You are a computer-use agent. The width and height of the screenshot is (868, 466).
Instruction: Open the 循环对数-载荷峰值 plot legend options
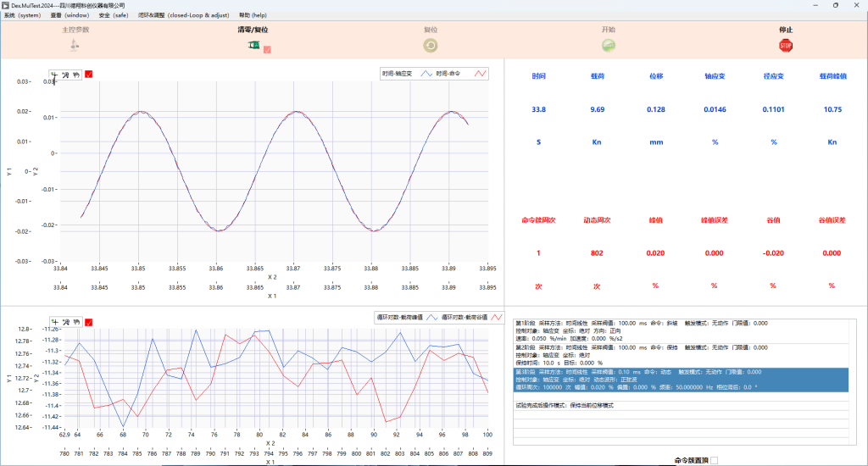tap(432, 317)
